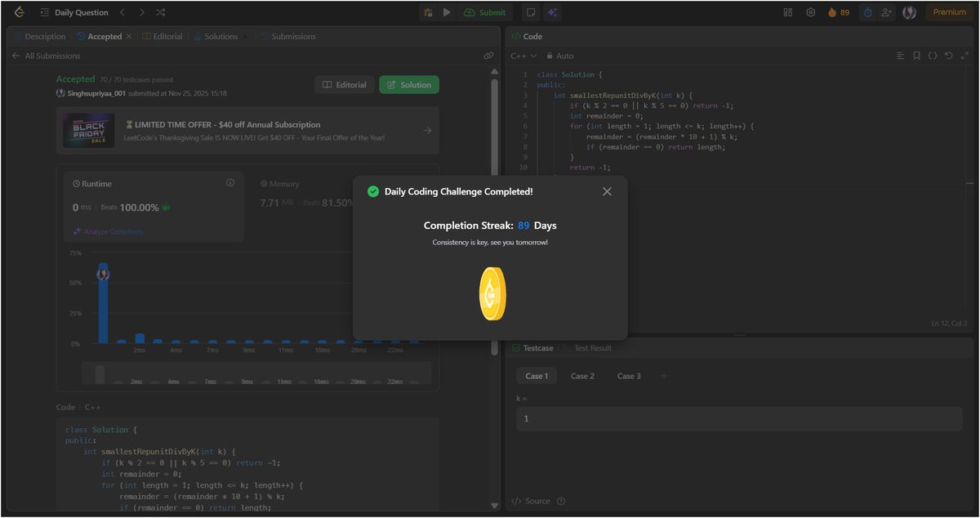Viewport: 980px width, 518px height.
Task: Open the C++ language dropdown
Action: pyautogui.click(x=521, y=56)
